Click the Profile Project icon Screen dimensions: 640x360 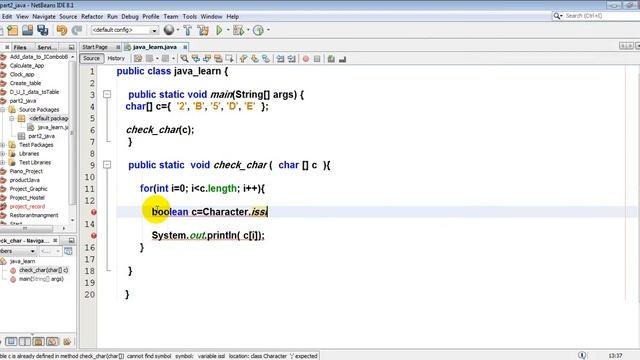258,30
